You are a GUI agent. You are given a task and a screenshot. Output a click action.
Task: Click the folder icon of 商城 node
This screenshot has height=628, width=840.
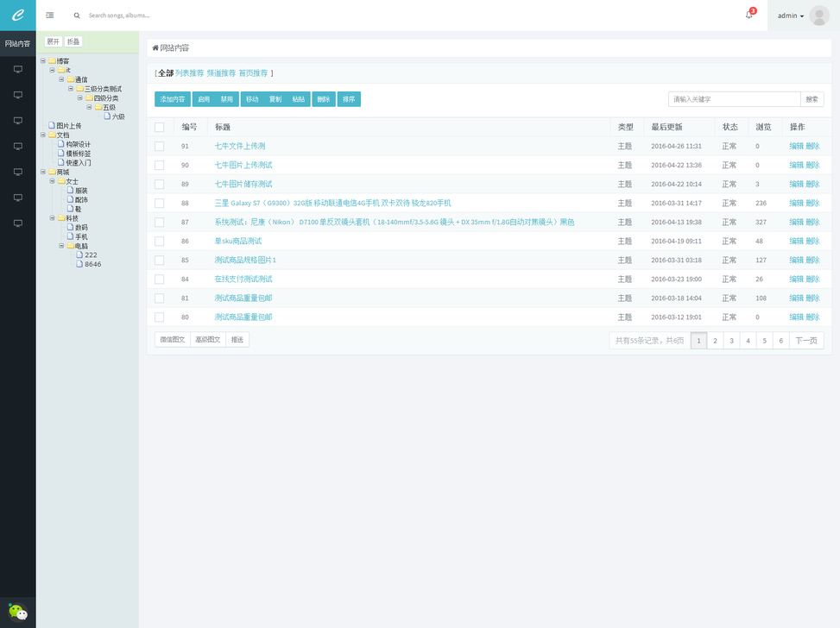52,172
